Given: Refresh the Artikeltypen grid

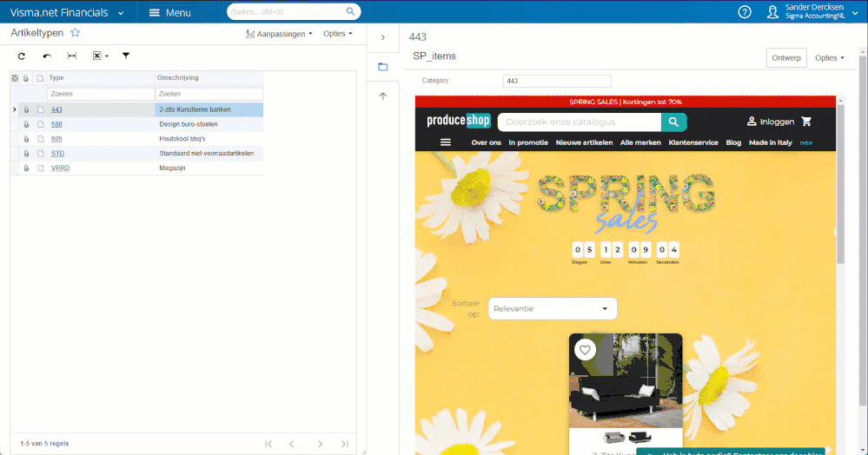Looking at the screenshot, I should tap(22, 56).
